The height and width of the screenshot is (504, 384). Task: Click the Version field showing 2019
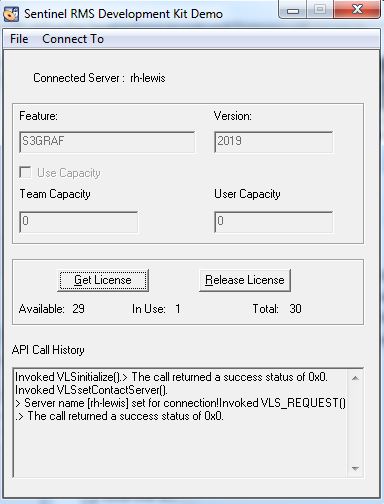pos(273,142)
